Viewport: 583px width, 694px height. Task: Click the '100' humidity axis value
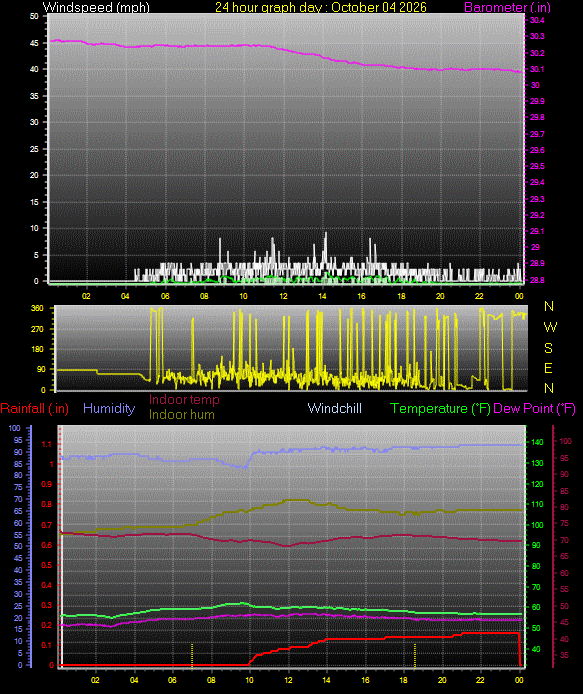(x=15, y=428)
